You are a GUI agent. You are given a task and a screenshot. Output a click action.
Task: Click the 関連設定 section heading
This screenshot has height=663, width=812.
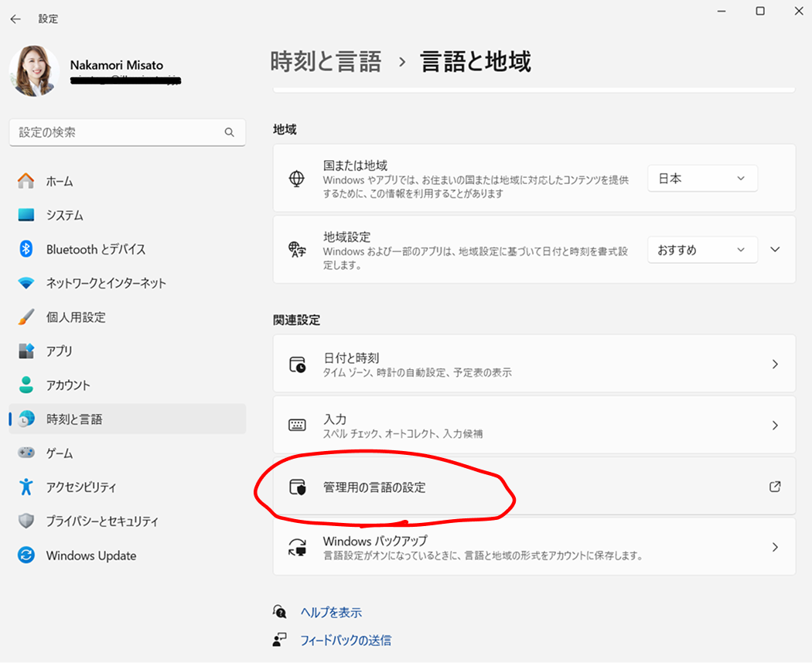click(x=297, y=320)
